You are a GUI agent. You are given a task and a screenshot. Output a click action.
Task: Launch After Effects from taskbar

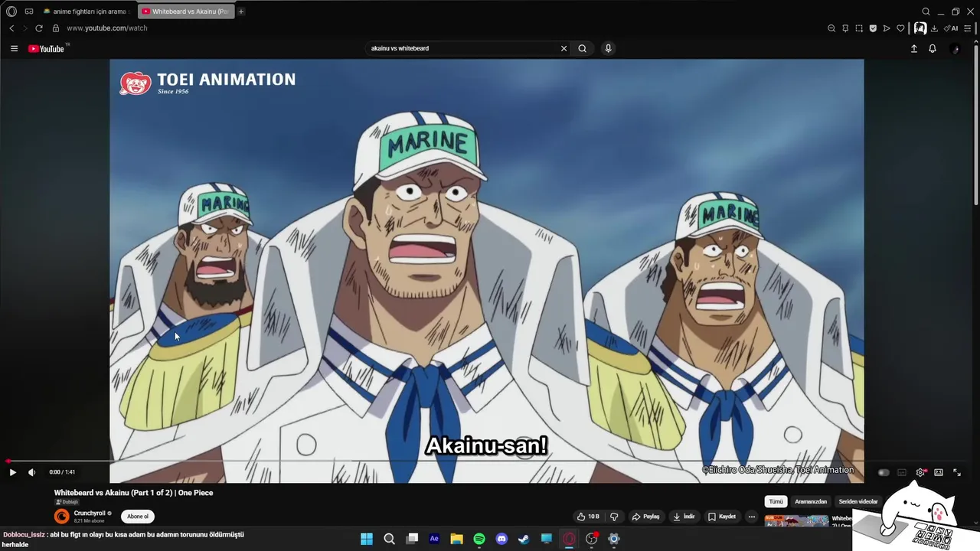coord(434,539)
